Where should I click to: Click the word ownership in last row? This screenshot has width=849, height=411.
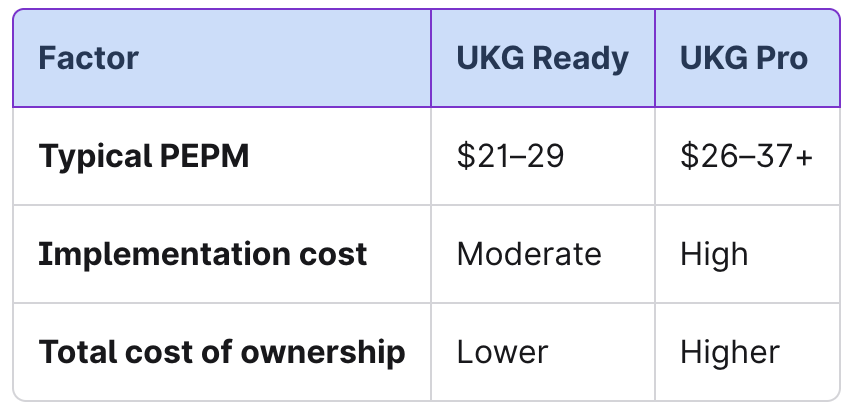(x=323, y=353)
